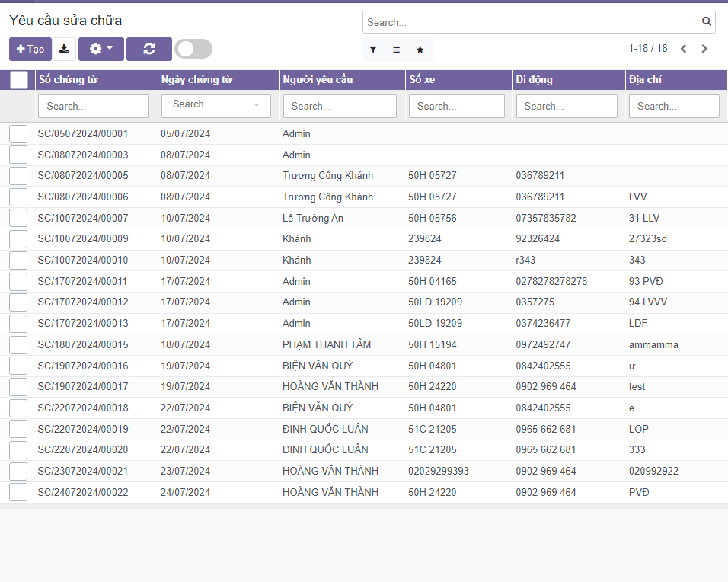The width and height of the screenshot is (728, 582).
Task: Sort by Người yêu cầu column header
Action: click(x=318, y=80)
